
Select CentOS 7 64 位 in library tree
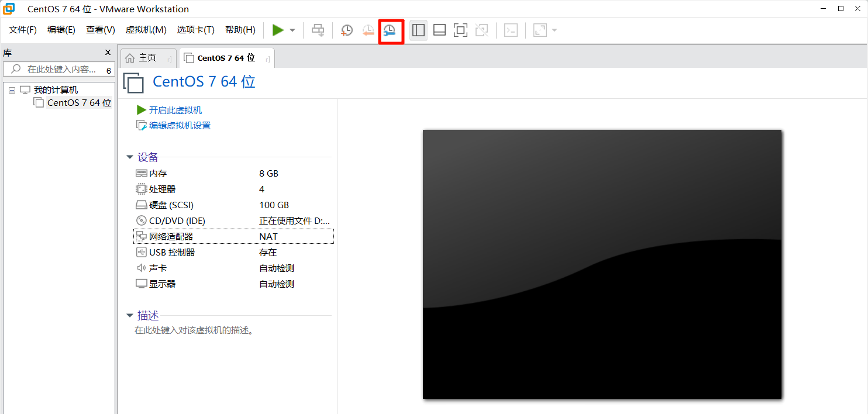coord(79,103)
